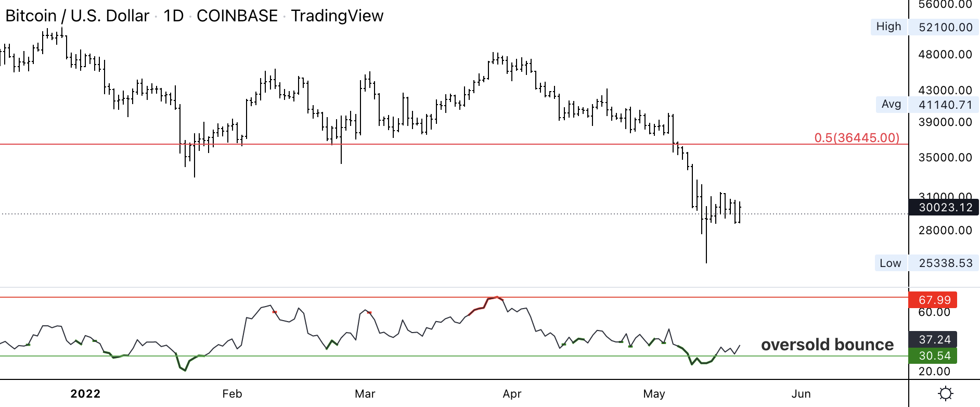The width and height of the screenshot is (980, 407).
Task: Click the 48000.00 price axis label
Action: pyautogui.click(x=945, y=55)
